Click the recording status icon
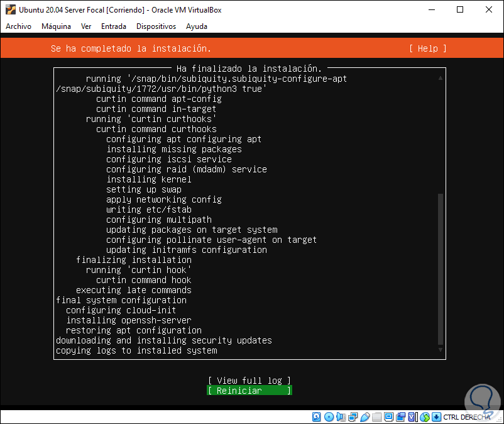Image resolution: width=504 pixels, height=424 pixels. 401,417
